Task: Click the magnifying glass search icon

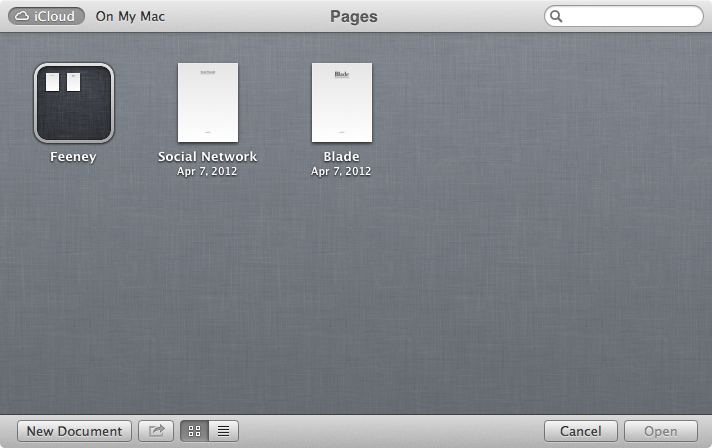Action: pyautogui.click(x=557, y=17)
